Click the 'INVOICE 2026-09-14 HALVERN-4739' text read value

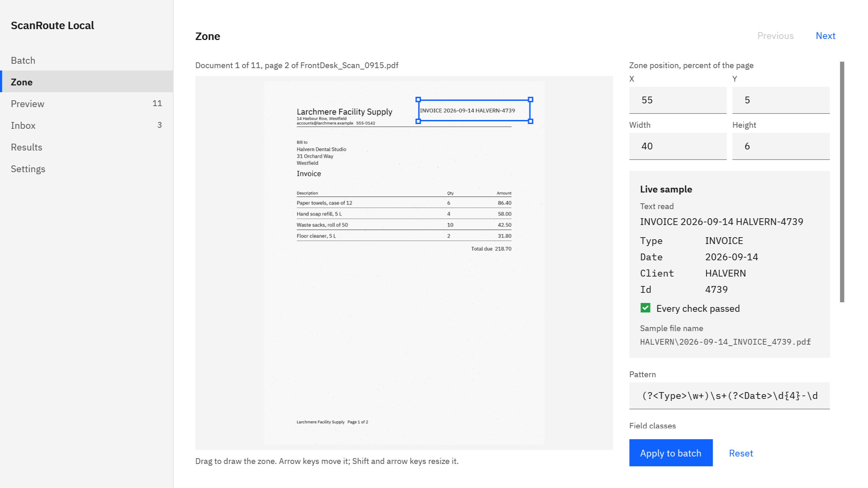click(722, 222)
